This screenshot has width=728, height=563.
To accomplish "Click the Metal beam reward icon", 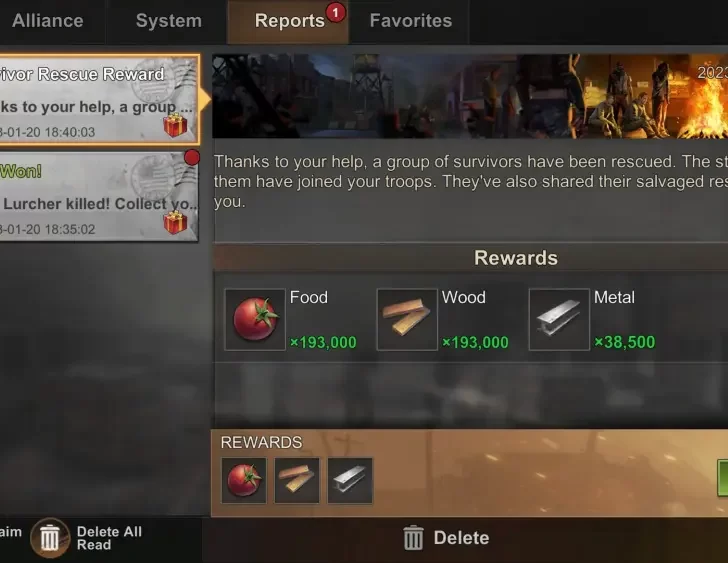I will pos(559,319).
